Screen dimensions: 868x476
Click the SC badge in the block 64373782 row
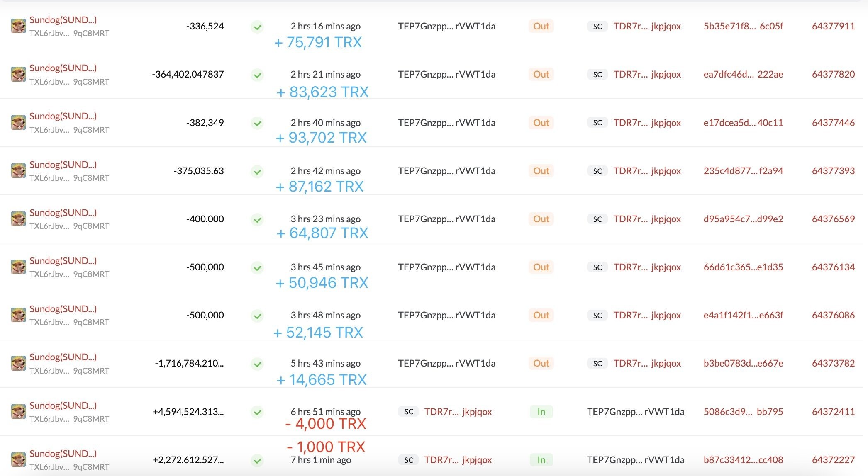(597, 364)
